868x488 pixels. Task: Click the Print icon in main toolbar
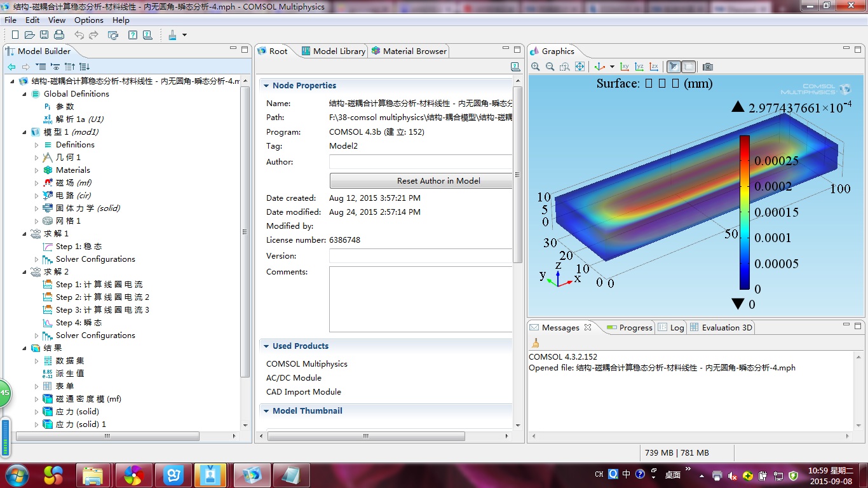coord(58,35)
